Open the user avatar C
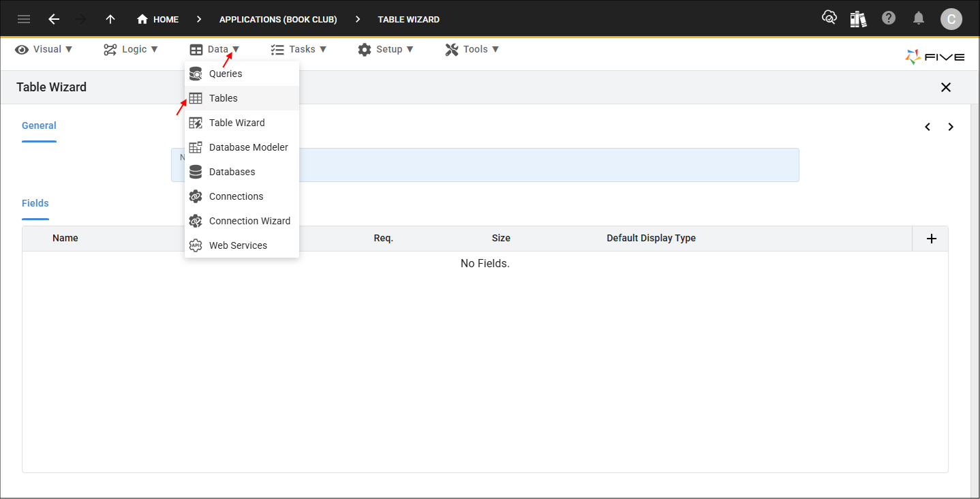The image size is (980, 499). pos(951,19)
